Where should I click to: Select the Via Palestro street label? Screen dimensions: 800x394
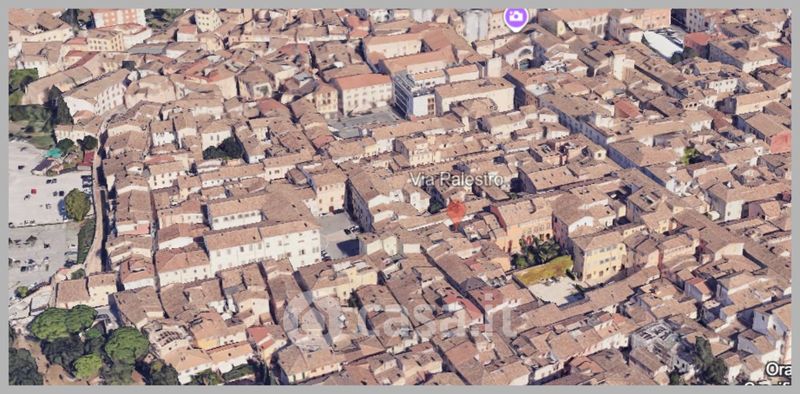(457, 180)
